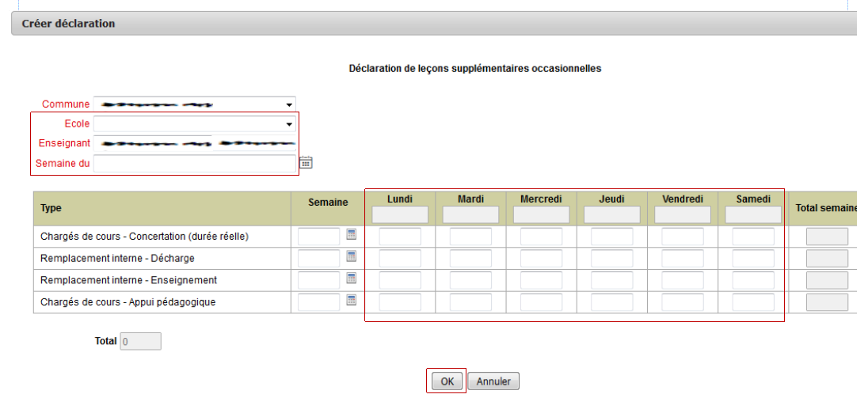Viewport: 868px width, 398px height.
Task: Open the calendar picker beside Semaine du
Action: (x=306, y=162)
